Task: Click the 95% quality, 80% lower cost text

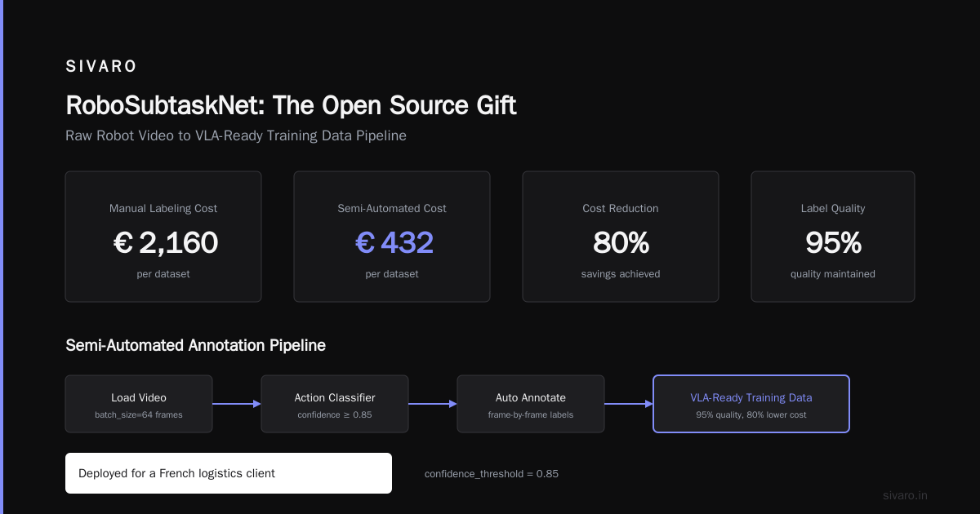Action: 751,414
